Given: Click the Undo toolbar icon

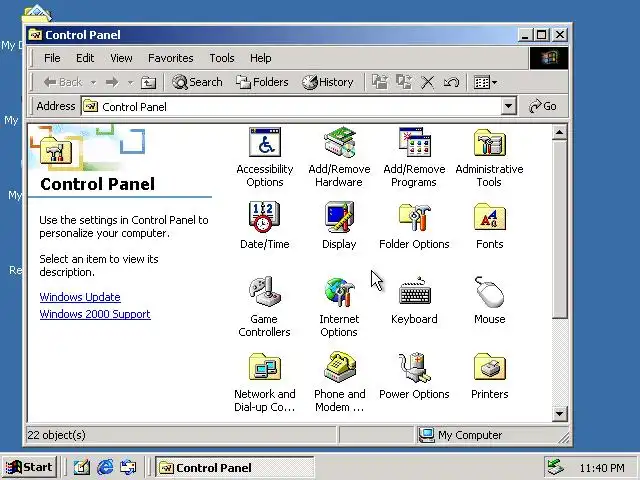Looking at the screenshot, I should pyautogui.click(x=451, y=82).
